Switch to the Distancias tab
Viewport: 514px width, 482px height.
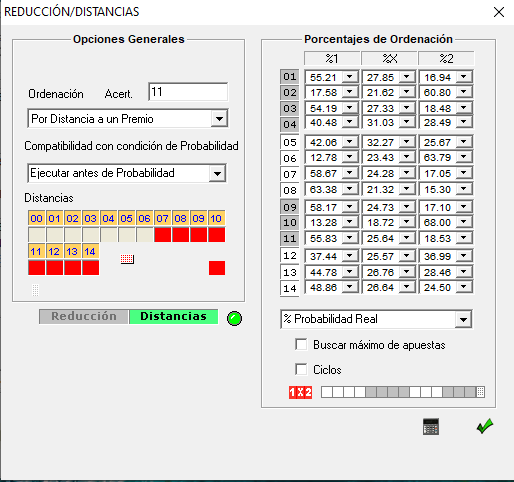[173, 316]
